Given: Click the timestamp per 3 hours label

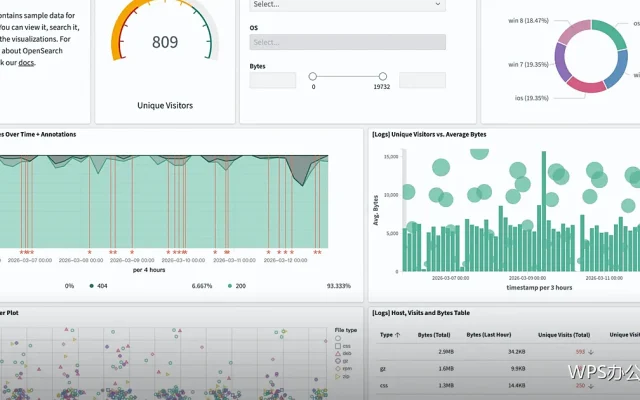Looking at the screenshot, I should pyautogui.click(x=539, y=287).
